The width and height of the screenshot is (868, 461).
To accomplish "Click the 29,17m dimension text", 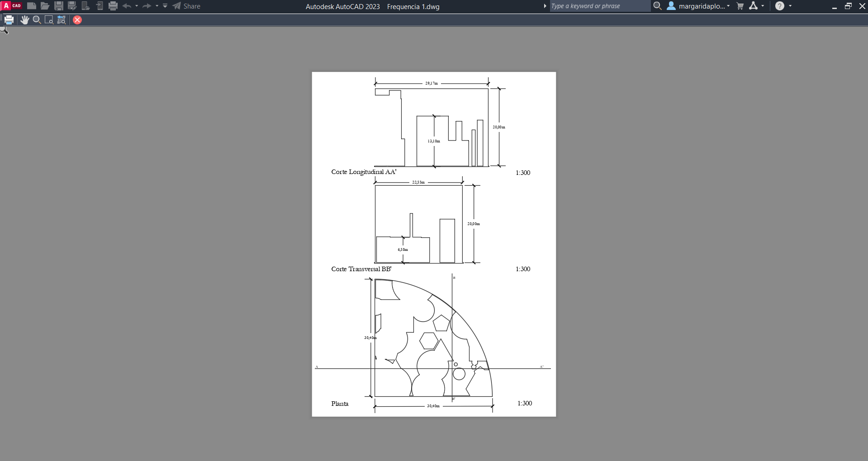I will pos(432,83).
